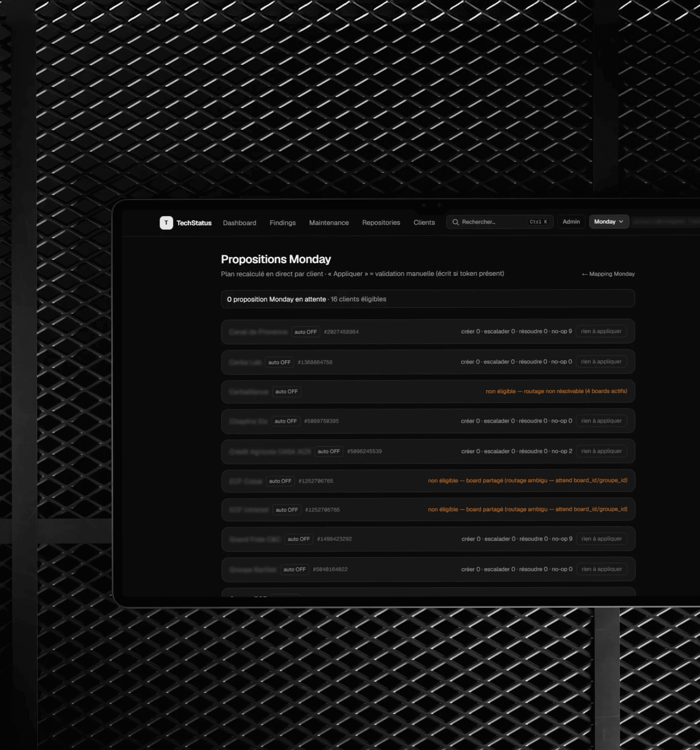Focus the Rechercher search field
Screen dimensions: 700x750
point(500,222)
